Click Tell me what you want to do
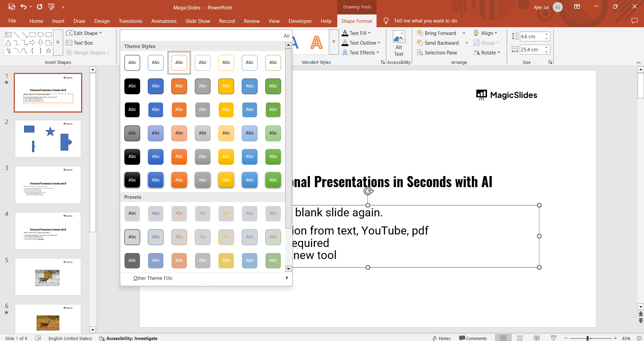The image size is (644, 341). (x=426, y=21)
